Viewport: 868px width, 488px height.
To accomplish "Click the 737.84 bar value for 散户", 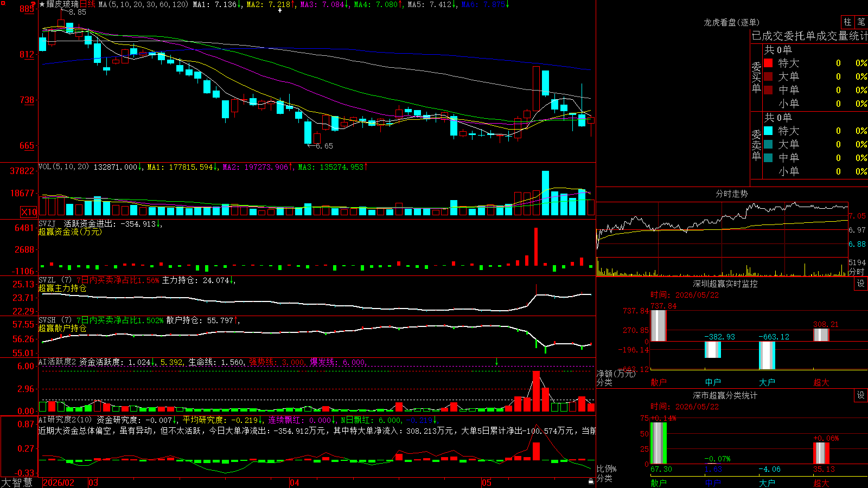I will (x=663, y=306).
